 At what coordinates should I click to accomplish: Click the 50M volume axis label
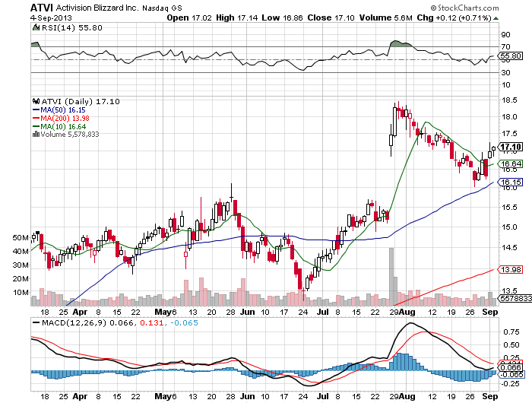pyautogui.click(x=21, y=238)
